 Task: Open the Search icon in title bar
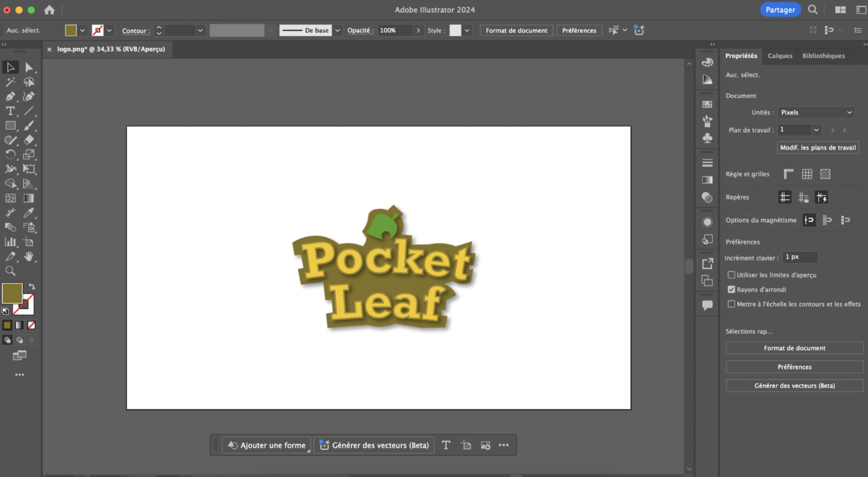813,10
